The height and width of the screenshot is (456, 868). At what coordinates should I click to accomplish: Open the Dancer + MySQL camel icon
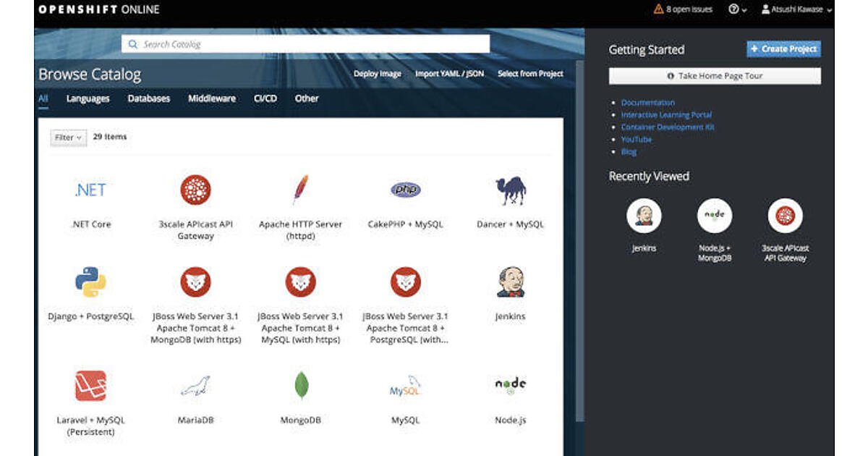click(510, 191)
